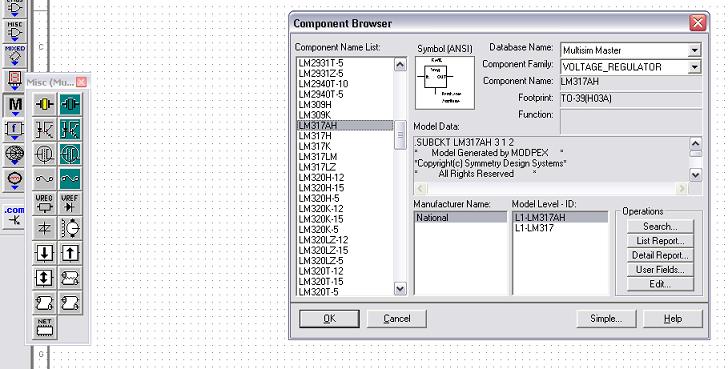This screenshot has width=728, height=369.
Task: Select the motor component icon
Action: tap(70, 228)
